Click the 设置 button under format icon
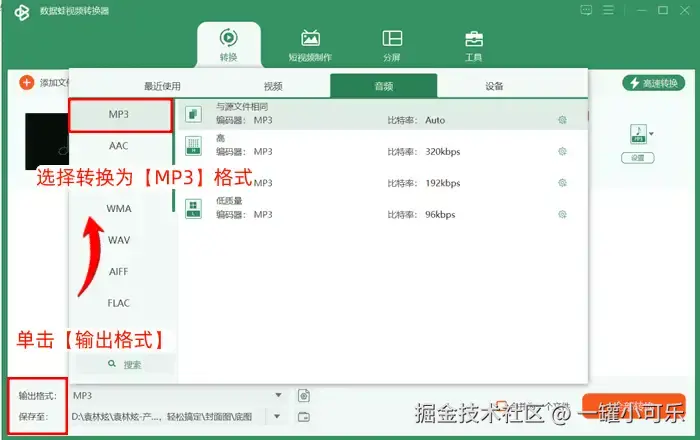The image size is (700, 440). point(638,158)
